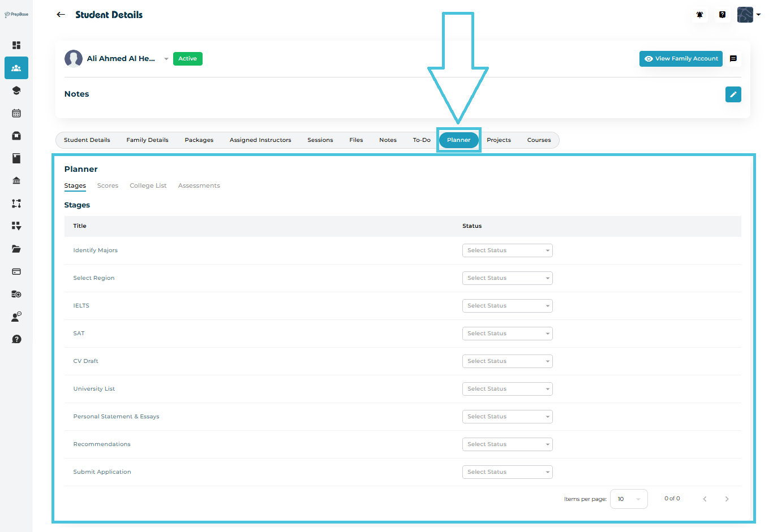Click the back arrow beside Student Details
The image size is (773, 532).
coord(61,15)
